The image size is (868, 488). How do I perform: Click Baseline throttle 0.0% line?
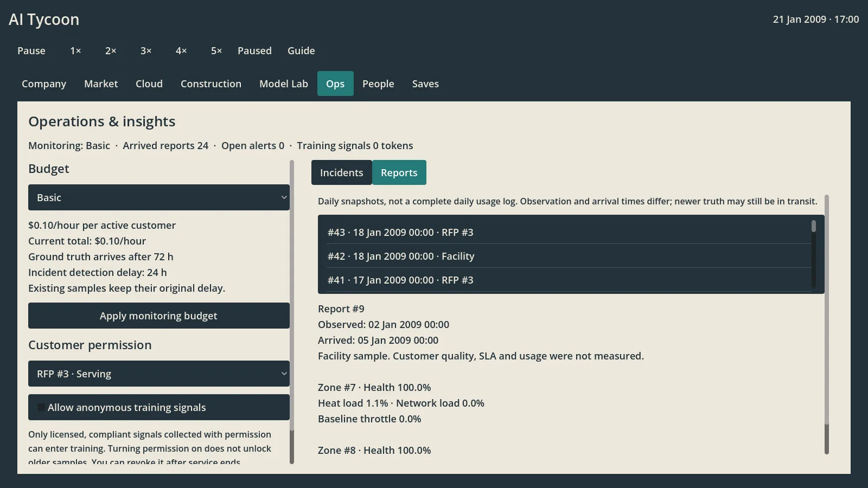[369, 419]
